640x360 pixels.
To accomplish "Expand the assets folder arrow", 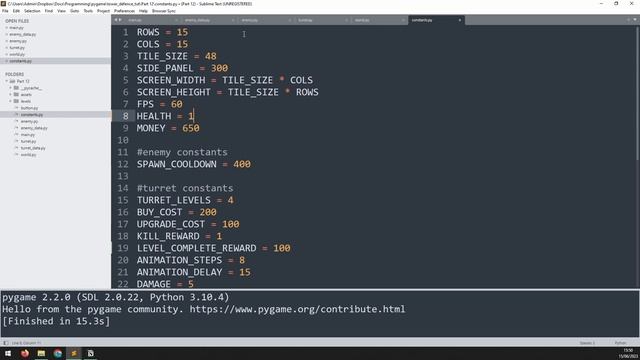I will click(x=11, y=94).
